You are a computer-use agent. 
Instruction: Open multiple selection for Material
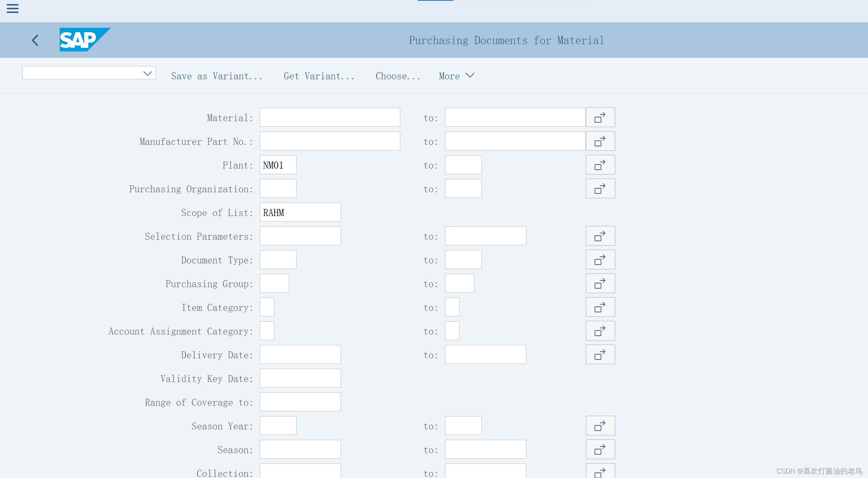[600, 117]
